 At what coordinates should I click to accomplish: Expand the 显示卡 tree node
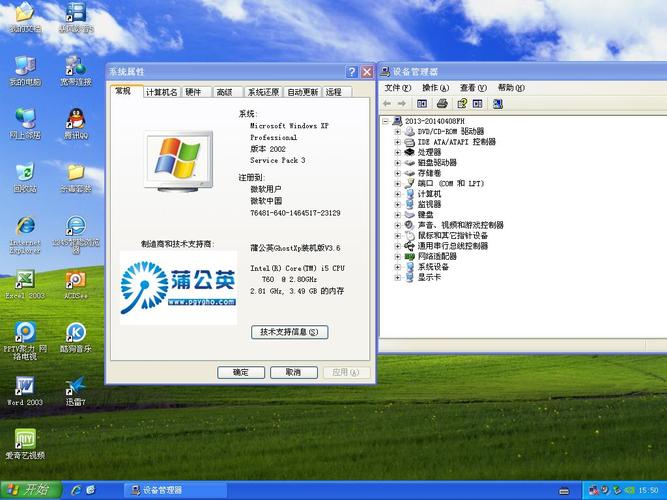[397, 278]
